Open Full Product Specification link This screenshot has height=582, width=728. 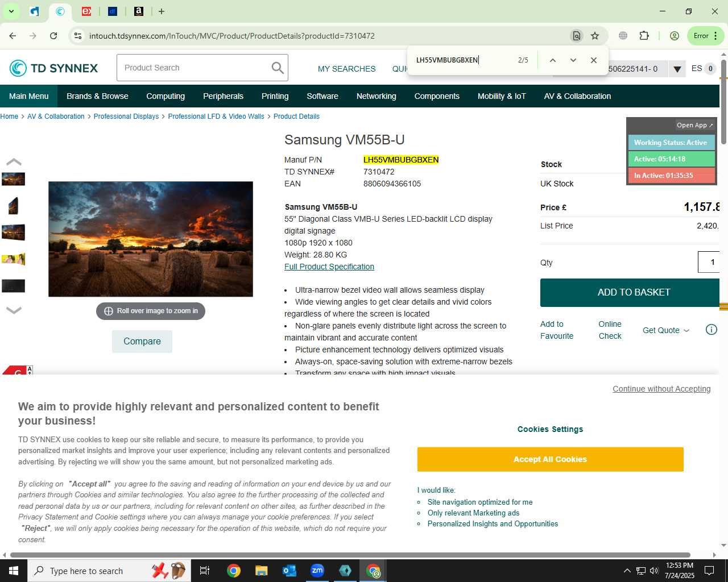click(329, 267)
